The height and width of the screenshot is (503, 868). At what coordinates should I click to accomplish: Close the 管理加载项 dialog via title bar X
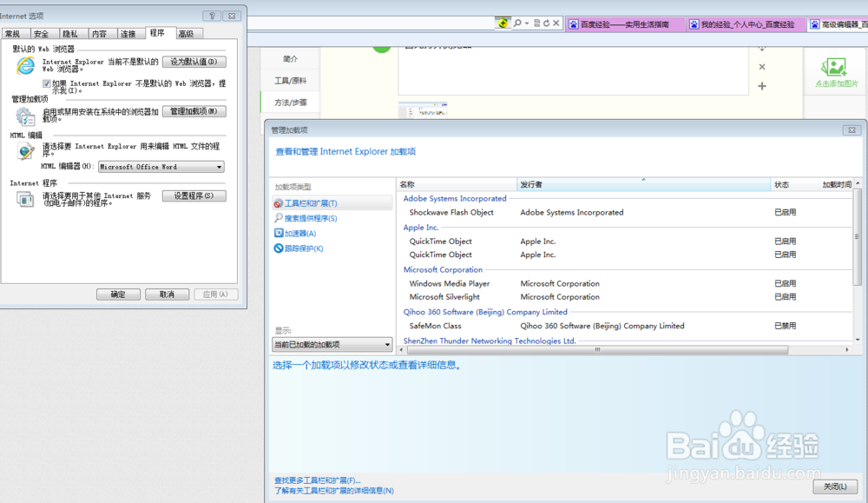pyautogui.click(x=852, y=130)
